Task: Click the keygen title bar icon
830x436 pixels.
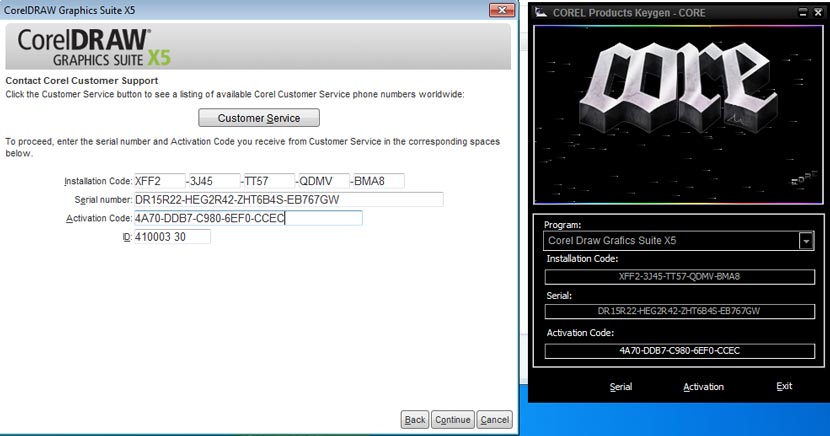Action: coord(540,12)
